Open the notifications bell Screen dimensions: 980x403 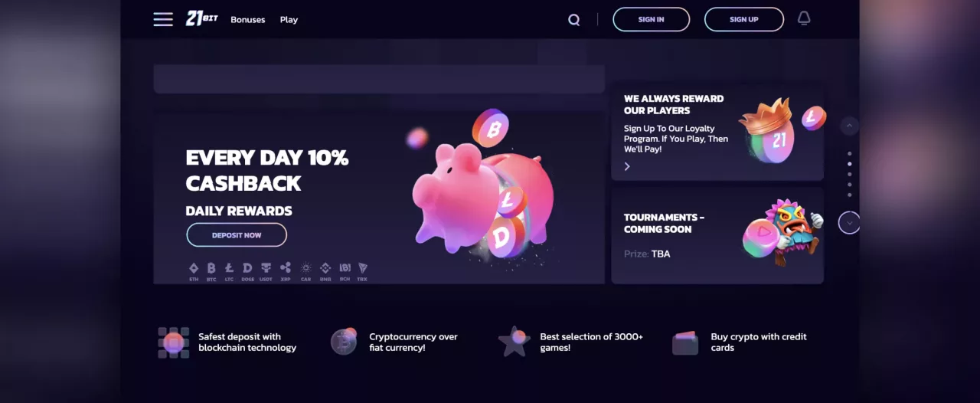(804, 18)
